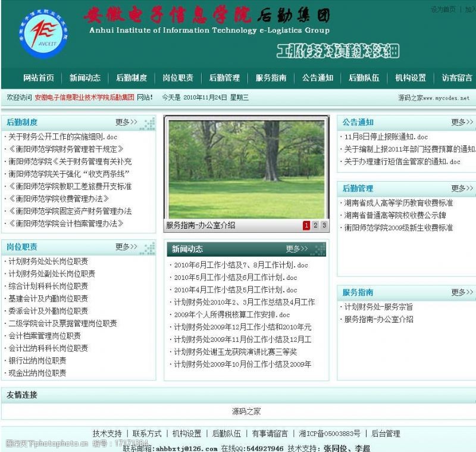The height and width of the screenshot is (452, 476).
Task: Open the 网站首页 navigation menu item
Action: click(39, 78)
